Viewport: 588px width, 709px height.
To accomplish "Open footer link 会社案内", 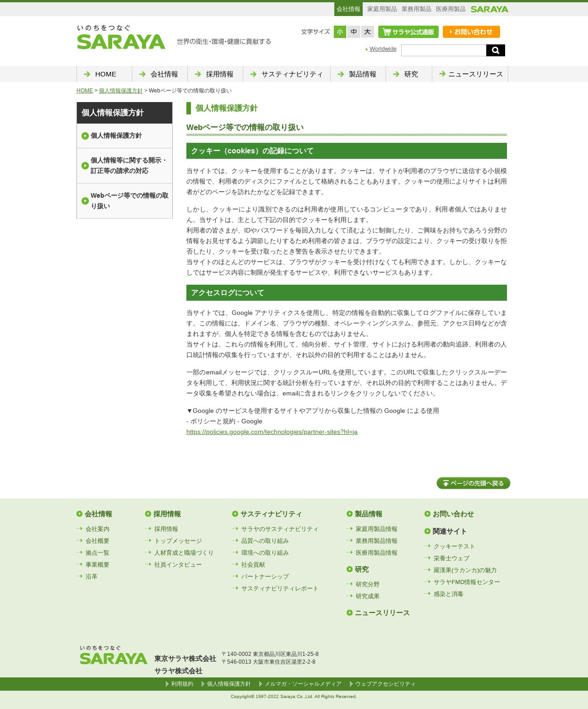I will pyautogui.click(x=98, y=529).
